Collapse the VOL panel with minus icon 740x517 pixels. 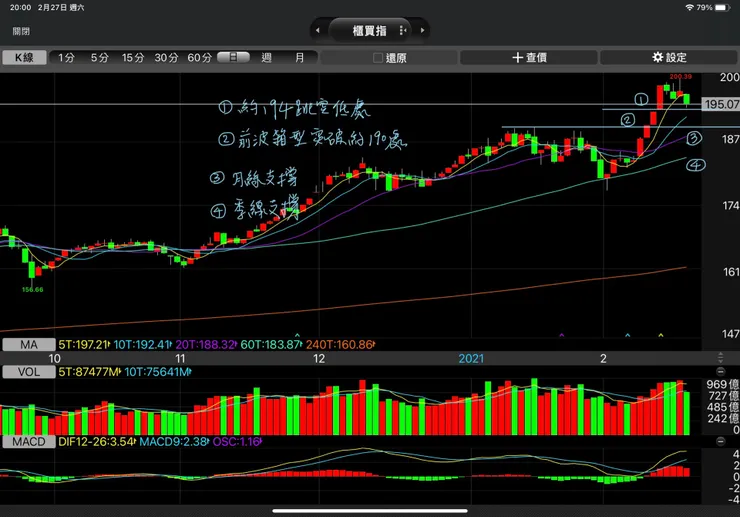click(721, 371)
